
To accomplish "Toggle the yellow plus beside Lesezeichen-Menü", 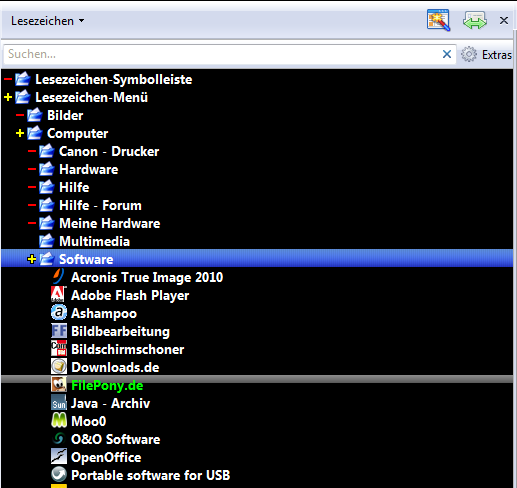I will tap(8, 97).
